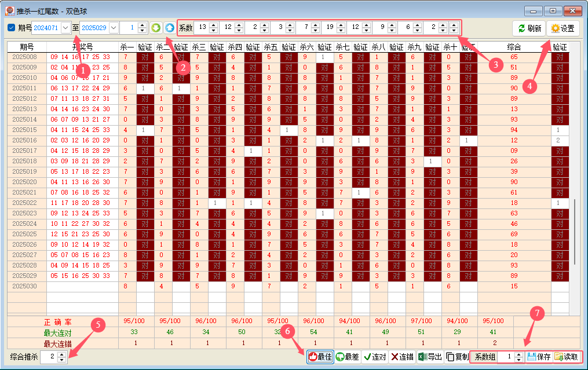588x370 pixels.
Task: Toggle the 期号 checkbox
Action: pyautogui.click(x=12, y=28)
